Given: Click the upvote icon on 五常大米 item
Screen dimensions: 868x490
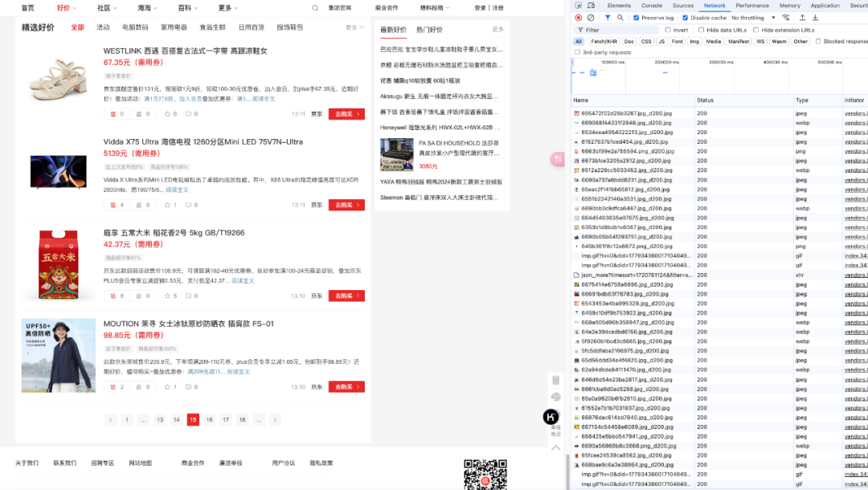Looking at the screenshot, I should (113, 296).
